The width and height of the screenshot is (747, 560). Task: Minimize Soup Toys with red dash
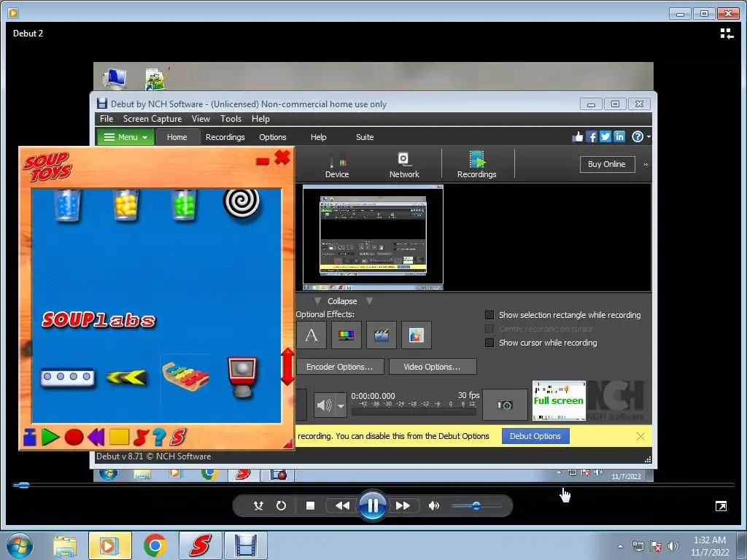(x=263, y=161)
